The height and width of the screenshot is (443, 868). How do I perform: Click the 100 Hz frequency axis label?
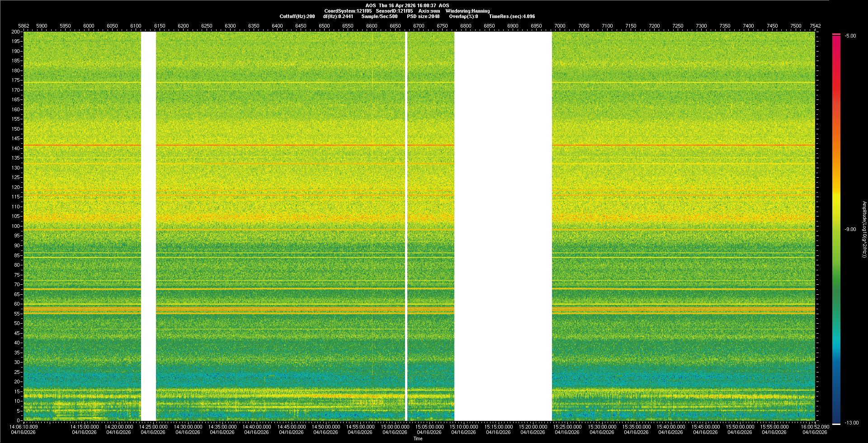tap(16, 226)
